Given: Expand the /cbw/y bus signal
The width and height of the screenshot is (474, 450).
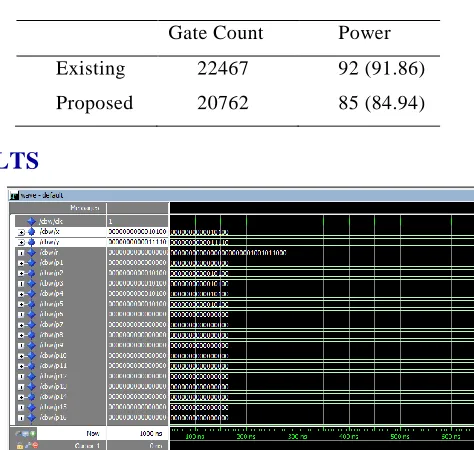Looking at the screenshot, I should coord(21,242).
